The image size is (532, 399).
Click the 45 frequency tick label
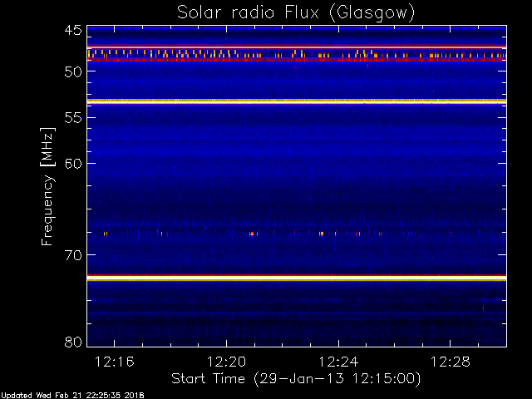pos(73,31)
